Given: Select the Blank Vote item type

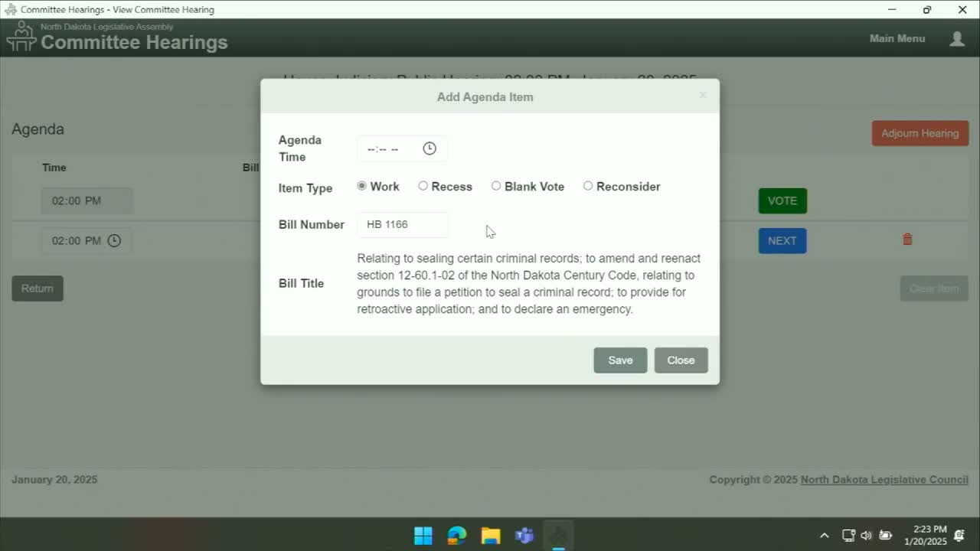Looking at the screenshot, I should (x=496, y=186).
